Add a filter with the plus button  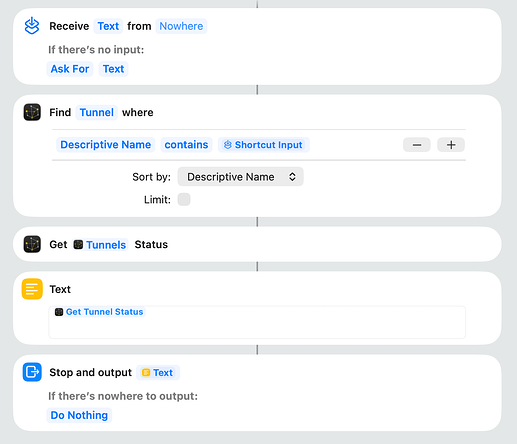(x=451, y=145)
